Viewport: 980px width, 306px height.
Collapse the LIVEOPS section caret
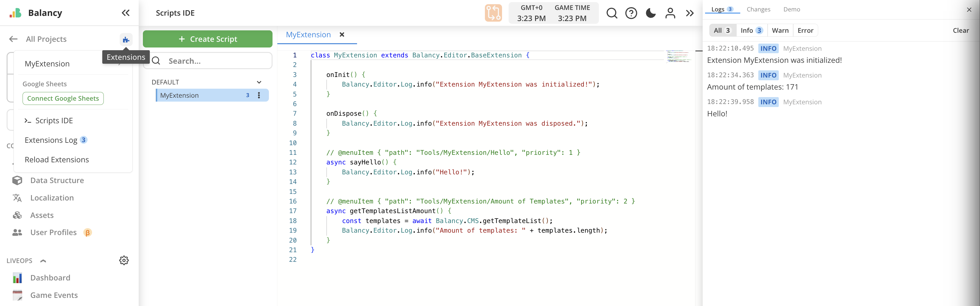coord(43,261)
